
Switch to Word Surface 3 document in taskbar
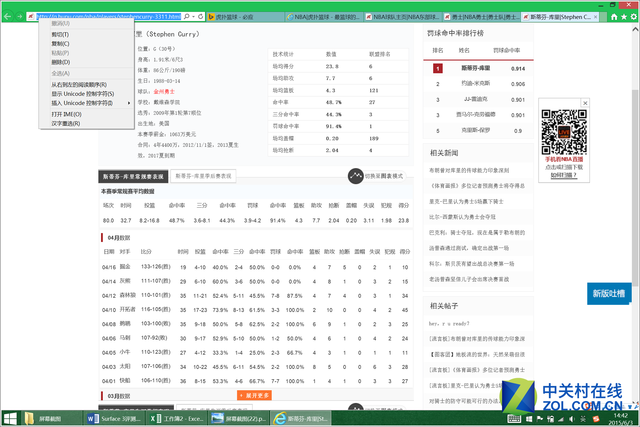[x=114, y=418]
